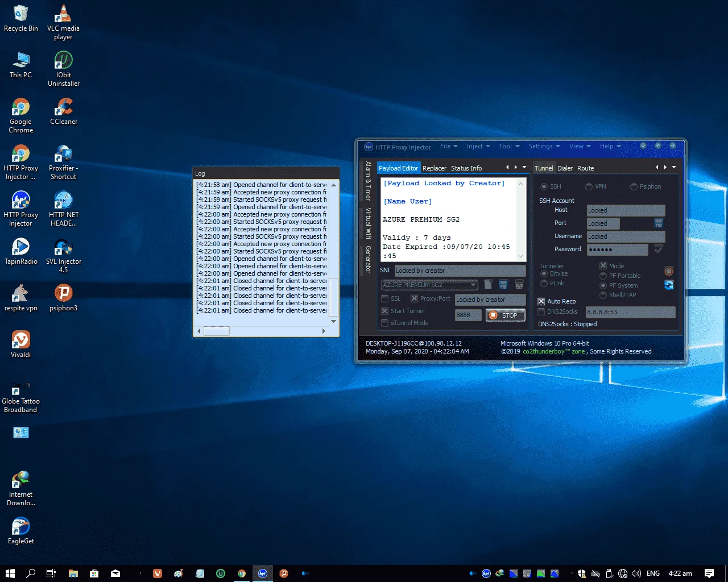Switch to the Dialer tab

click(x=565, y=168)
